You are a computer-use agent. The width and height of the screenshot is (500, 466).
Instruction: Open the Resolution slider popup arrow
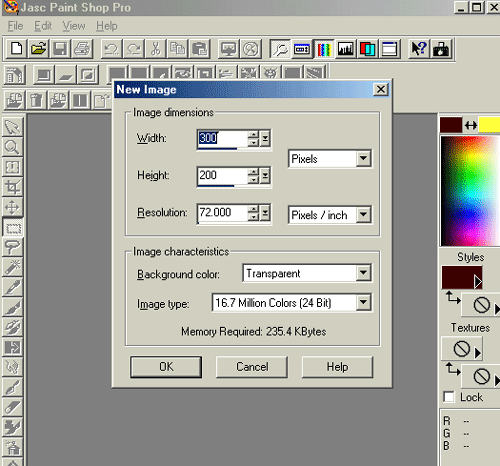click(x=265, y=213)
